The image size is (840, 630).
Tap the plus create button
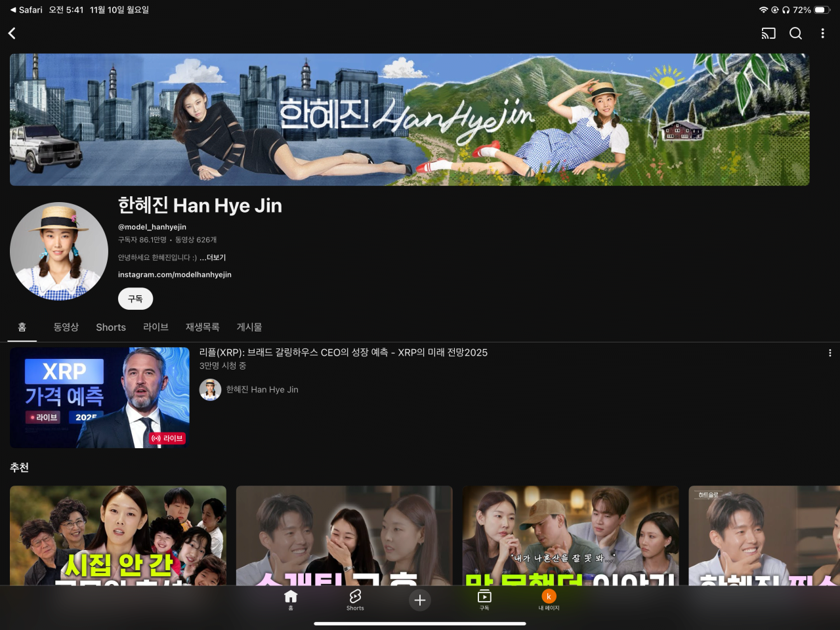tap(420, 600)
